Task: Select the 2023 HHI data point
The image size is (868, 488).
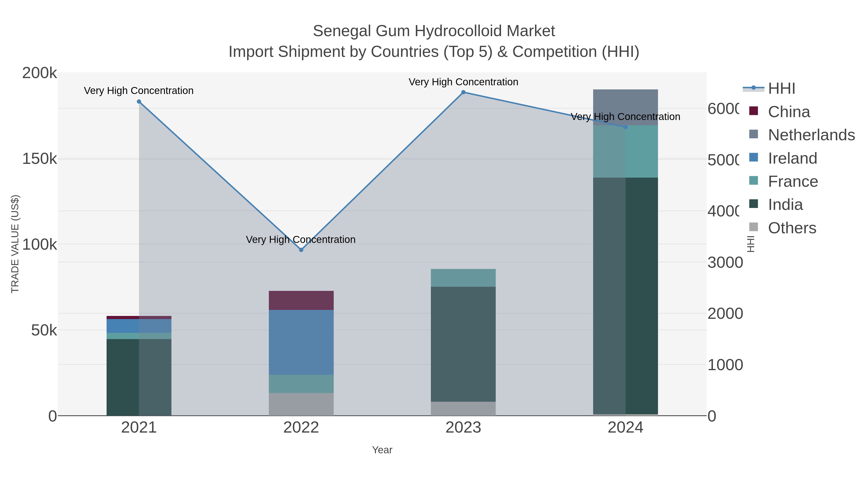Action: [463, 92]
